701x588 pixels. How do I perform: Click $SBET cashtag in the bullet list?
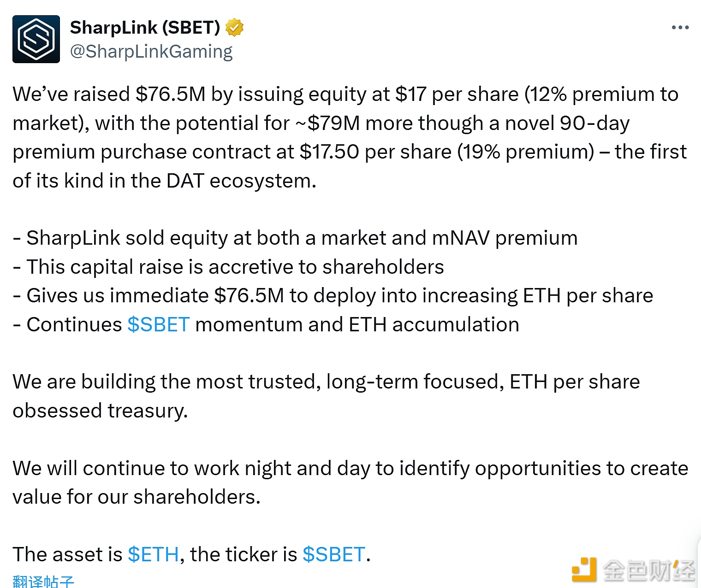[x=158, y=324]
